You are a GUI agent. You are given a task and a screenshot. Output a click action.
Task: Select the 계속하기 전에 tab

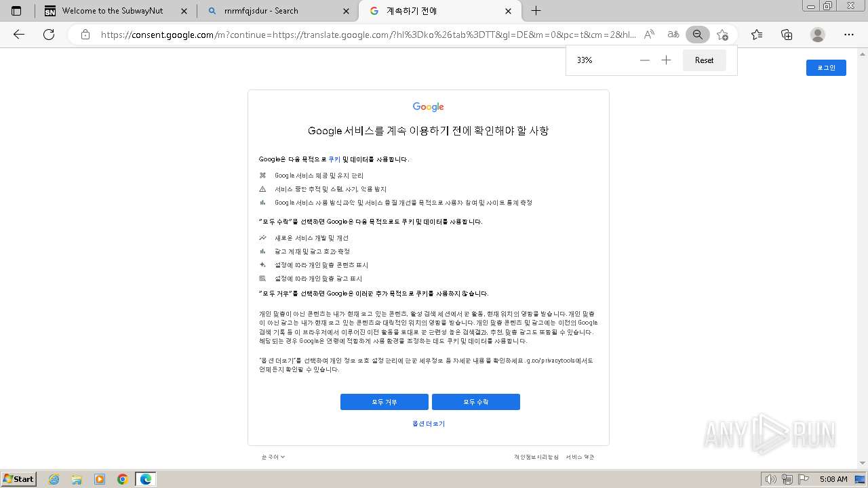pyautogui.click(x=441, y=11)
